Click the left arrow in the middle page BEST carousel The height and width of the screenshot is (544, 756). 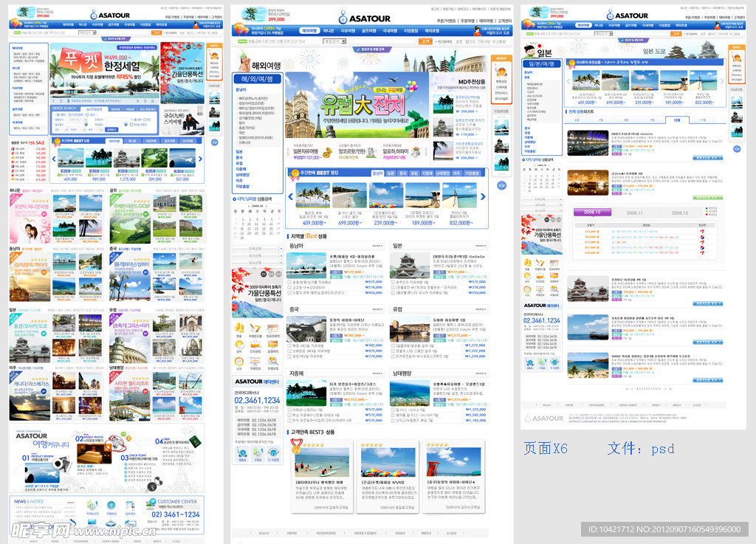(290, 196)
